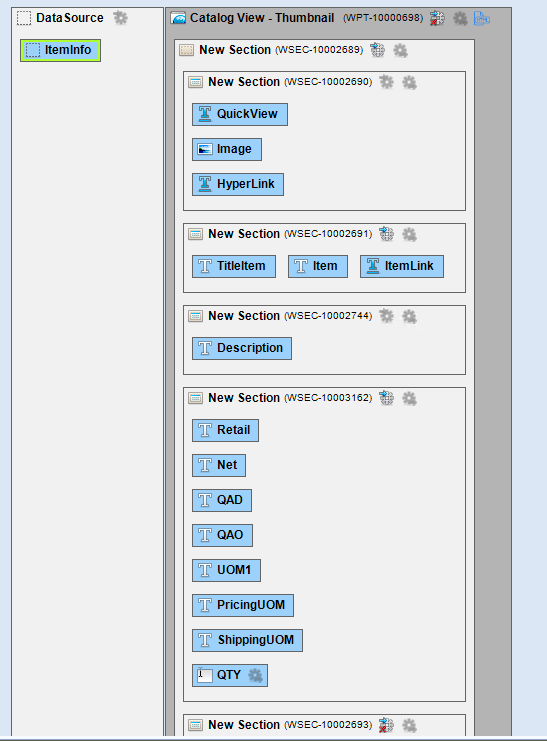The height and width of the screenshot is (741, 547).
Task: Click the settings gear of section WSEC-10003162
Action: pyautogui.click(x=409, y=398)
